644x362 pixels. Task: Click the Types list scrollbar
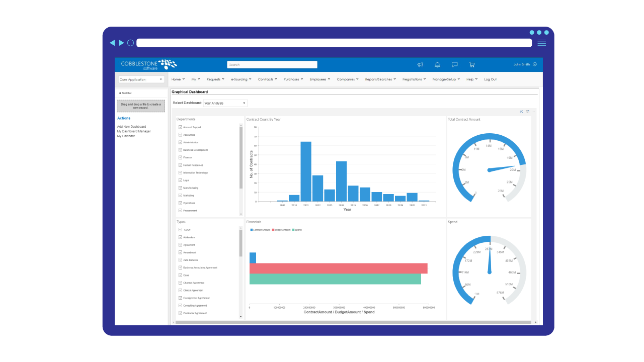point(241,243)
